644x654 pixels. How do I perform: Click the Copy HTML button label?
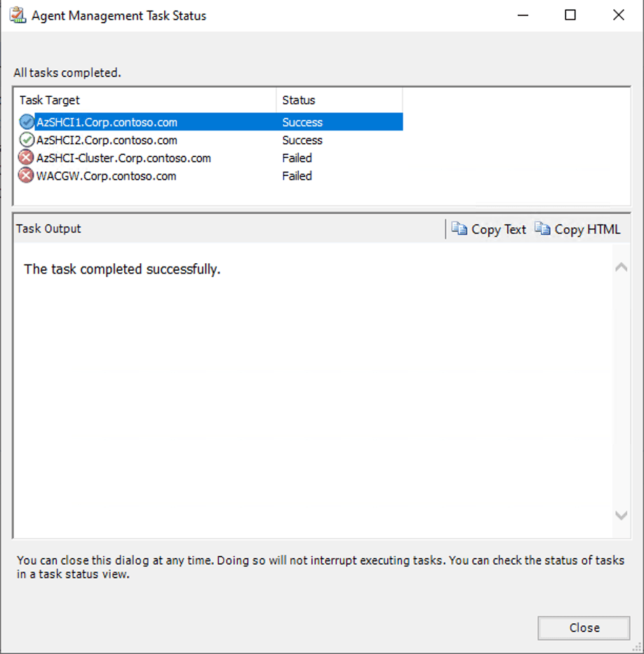[x=587, y=229]
